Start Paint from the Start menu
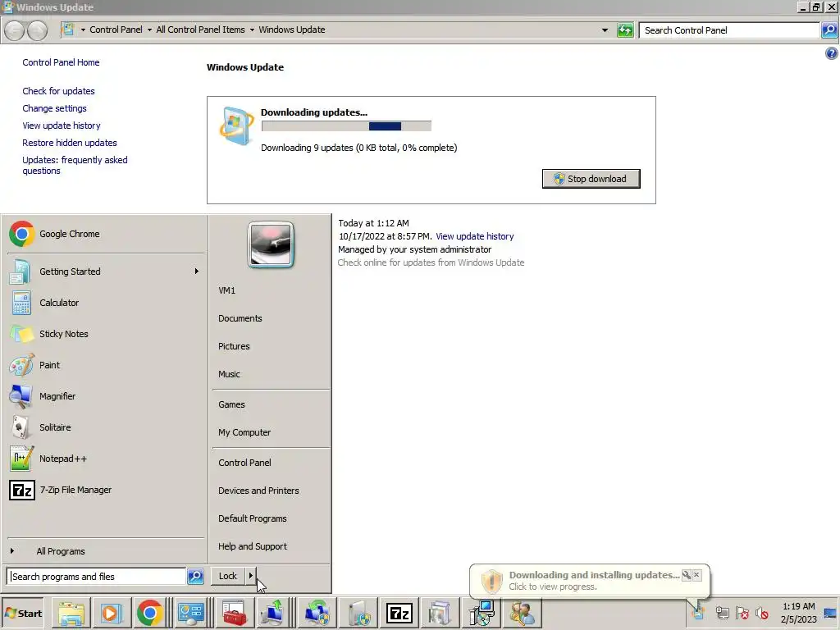 coord(105,365)
